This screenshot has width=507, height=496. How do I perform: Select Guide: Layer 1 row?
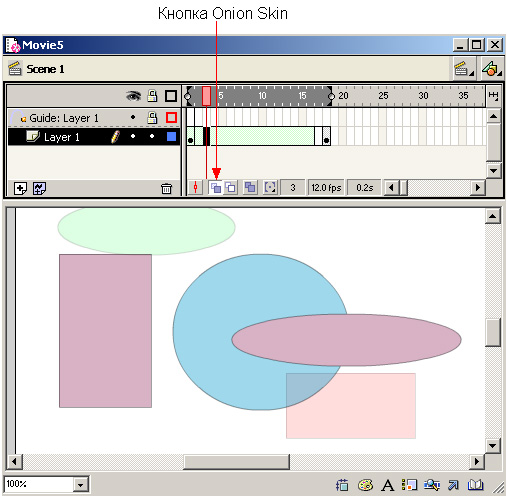click(94, 118)
